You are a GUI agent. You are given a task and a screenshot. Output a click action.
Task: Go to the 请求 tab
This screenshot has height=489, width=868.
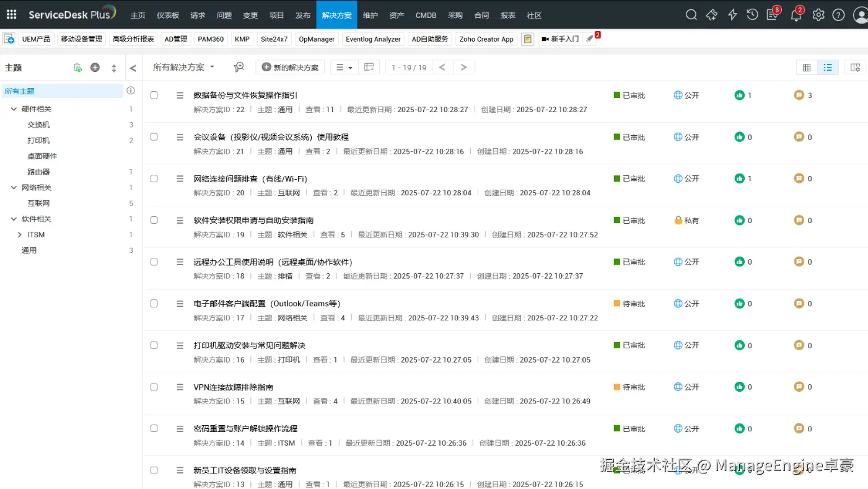click(198, 15)
